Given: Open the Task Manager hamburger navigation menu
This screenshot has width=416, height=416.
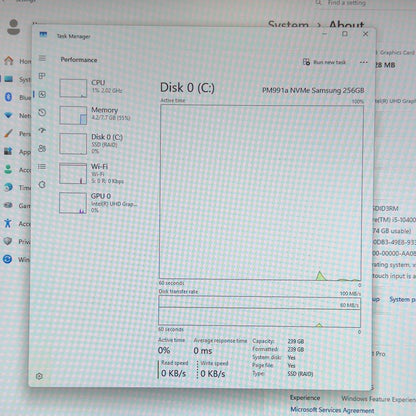Looking at the screenshot, I should pos(42,58).
